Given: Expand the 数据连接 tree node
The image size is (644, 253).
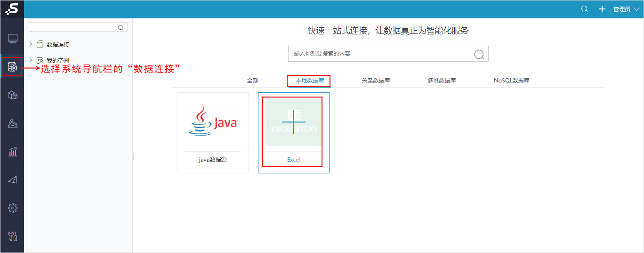Looking at the screenshot, I should pyautogui.click(x=31, y=44).
